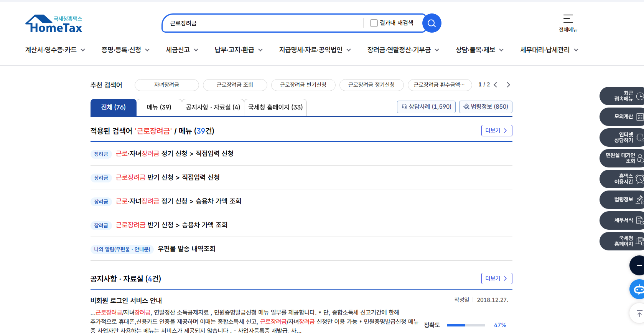Open 우편물 발송 내역조회 link
The width and height of the screenshot is (644, 333).
point(186,249)
